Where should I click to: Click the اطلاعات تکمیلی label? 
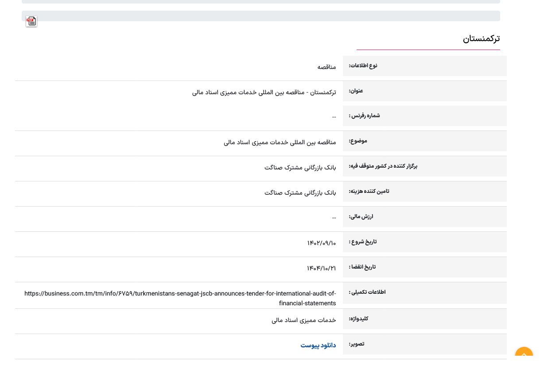point(367,292)
